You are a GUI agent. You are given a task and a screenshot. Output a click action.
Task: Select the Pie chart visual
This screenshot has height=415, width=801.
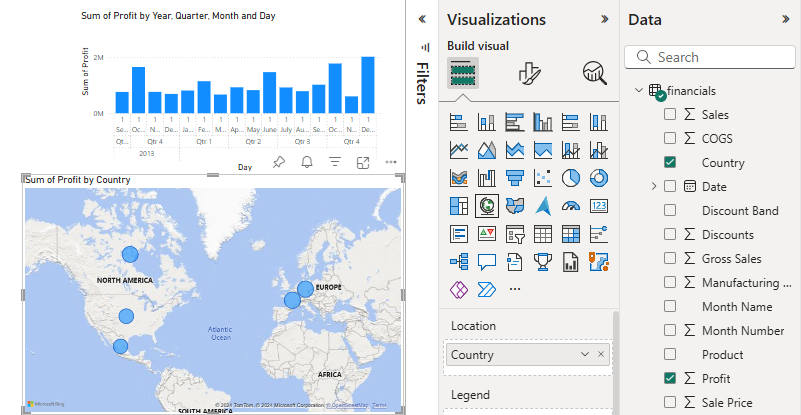(571, 178)
